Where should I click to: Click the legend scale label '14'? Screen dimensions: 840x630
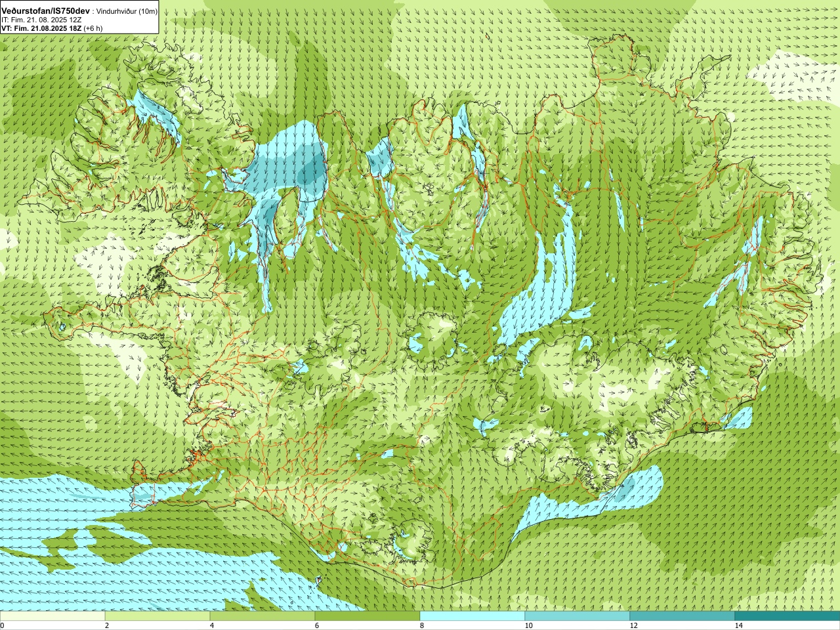tap(738, 625)
